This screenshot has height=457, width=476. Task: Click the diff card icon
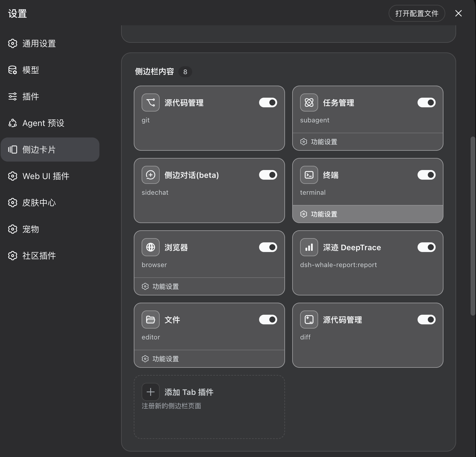click(309, 320)
